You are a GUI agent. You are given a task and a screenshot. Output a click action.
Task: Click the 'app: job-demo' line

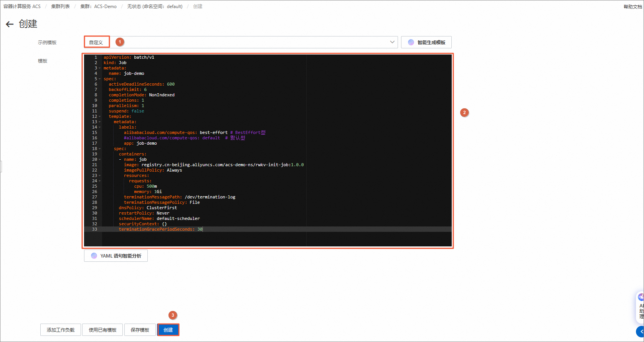coord(140,144)
